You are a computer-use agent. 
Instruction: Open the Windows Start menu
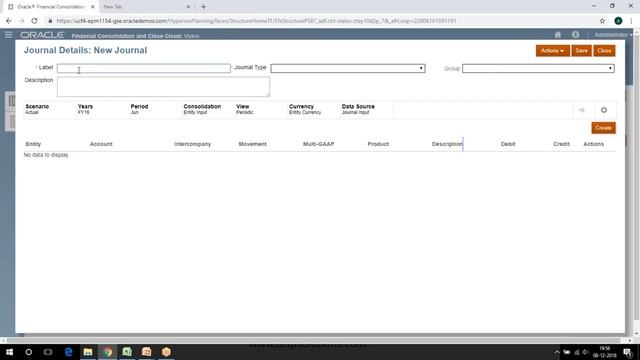coord(9,352)
